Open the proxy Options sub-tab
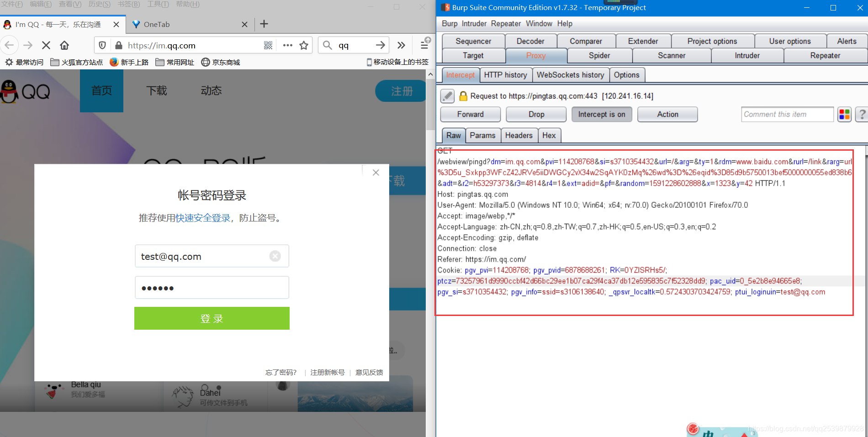The width and height of the screenshot is (868, 437). click(x=626, y=75)
